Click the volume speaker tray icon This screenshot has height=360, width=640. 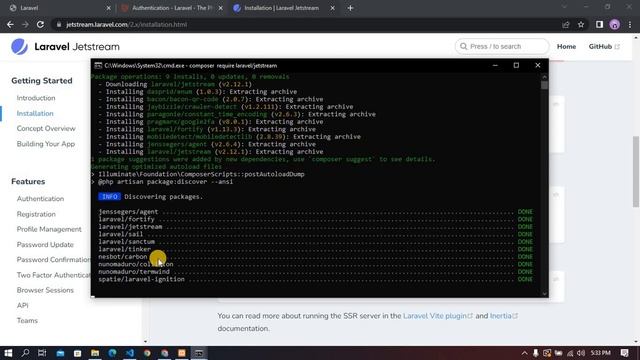581,353
